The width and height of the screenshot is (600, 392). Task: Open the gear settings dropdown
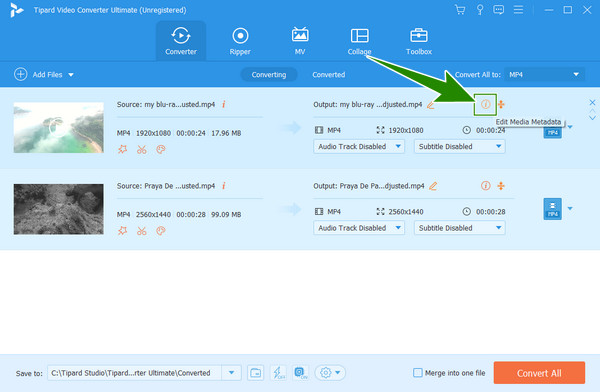(330, 373)
